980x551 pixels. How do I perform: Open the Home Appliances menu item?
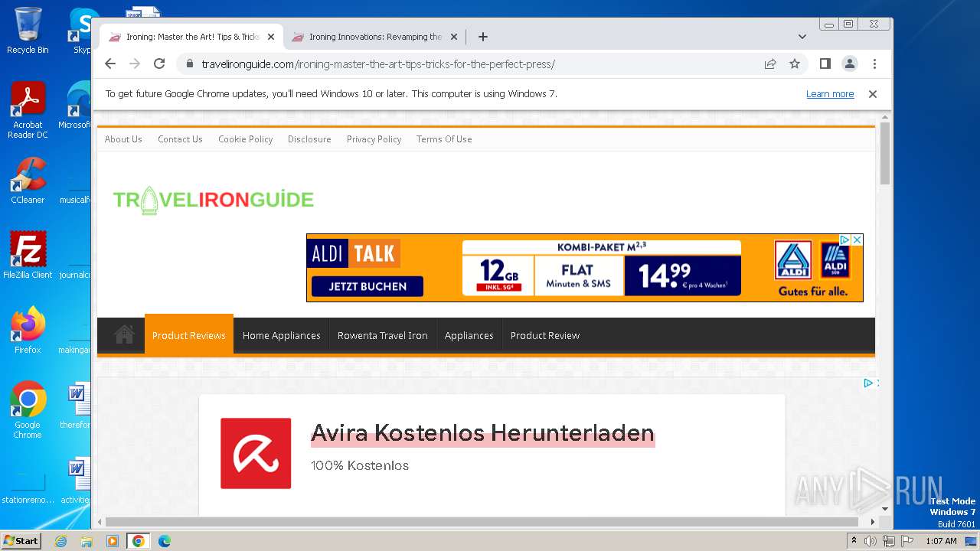point(281,335)
